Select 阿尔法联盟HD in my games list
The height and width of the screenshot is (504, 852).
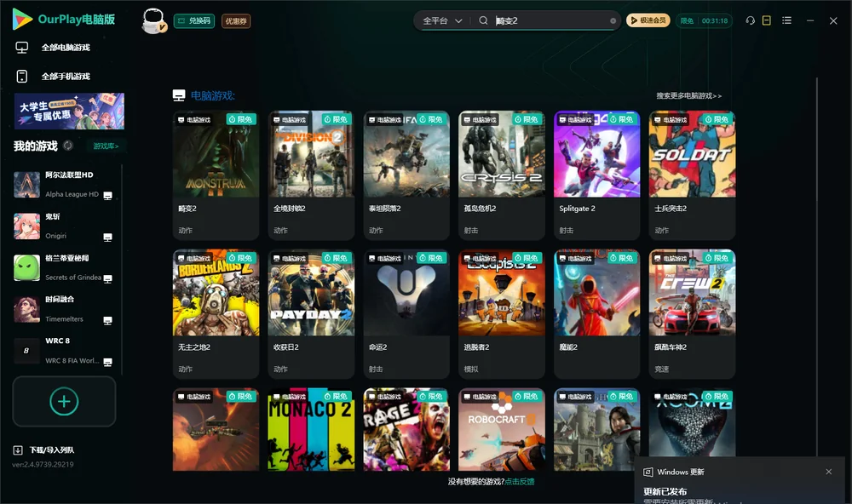[64, 184]
